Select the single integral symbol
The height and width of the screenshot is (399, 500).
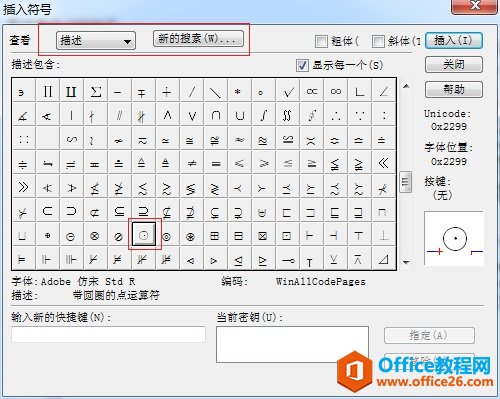click(x=264, y=115)
